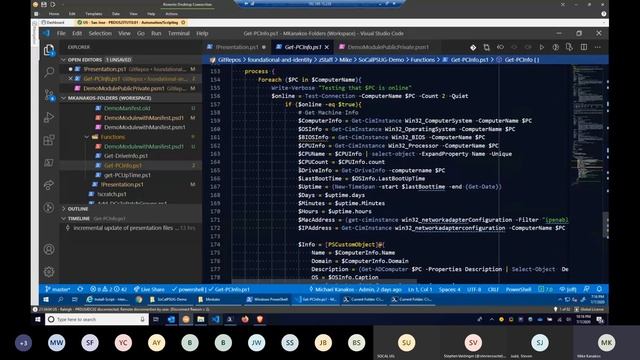Switch to the !Presentation.ps1 editor tab
The width and height of the screenshot is (640, 360).
236,47
